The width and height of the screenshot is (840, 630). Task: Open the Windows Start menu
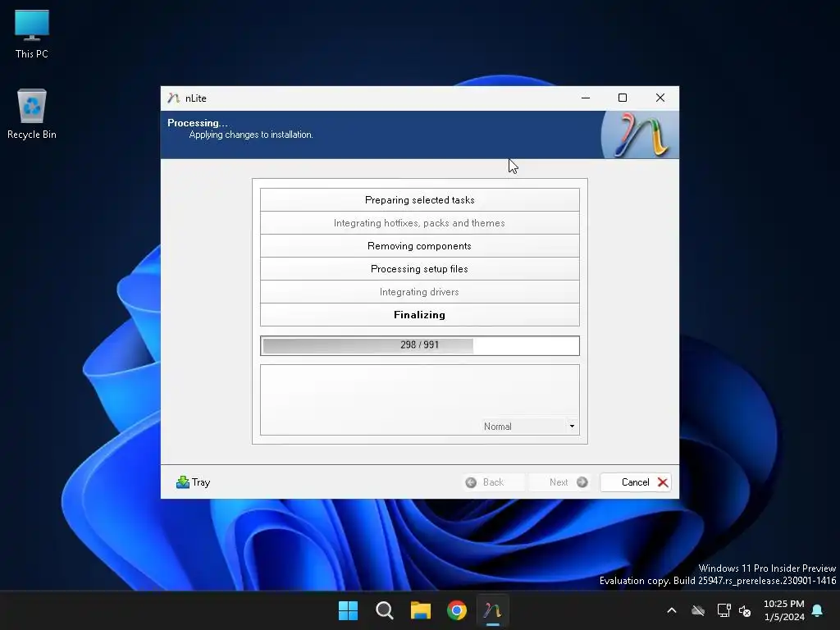pyautogui.click(x=348, y=610)
